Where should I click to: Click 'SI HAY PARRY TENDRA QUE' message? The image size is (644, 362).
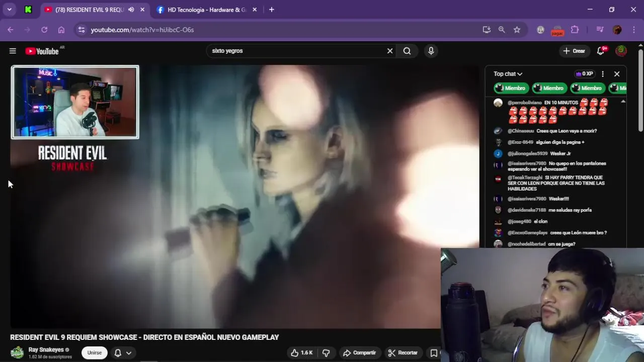click(x=556, y=183)
